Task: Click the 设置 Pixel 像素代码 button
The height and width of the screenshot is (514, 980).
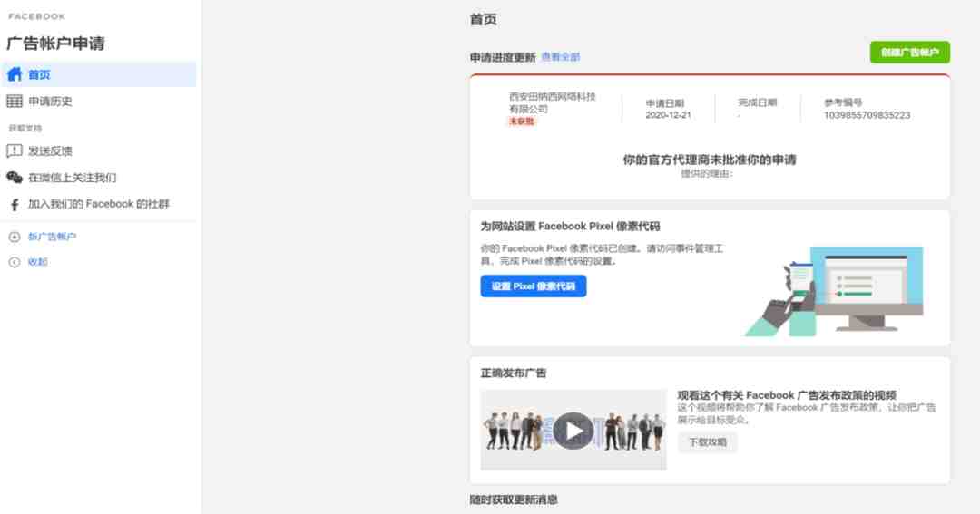Action: [x=534, y=286]
